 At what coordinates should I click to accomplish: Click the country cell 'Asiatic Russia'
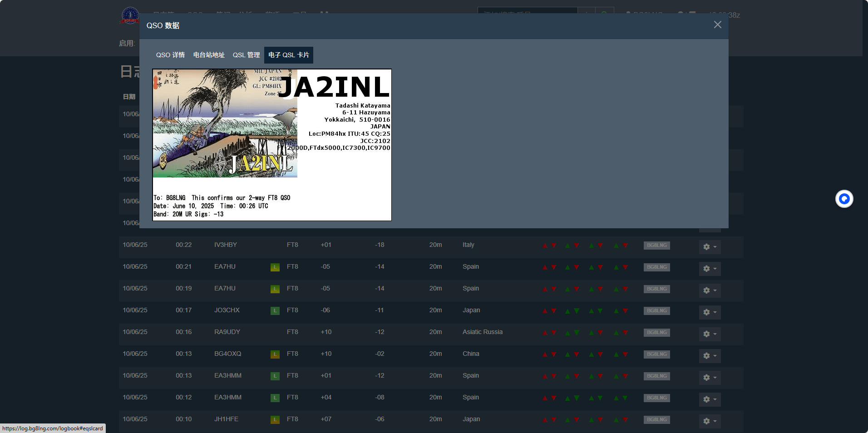tap(483, 332)
